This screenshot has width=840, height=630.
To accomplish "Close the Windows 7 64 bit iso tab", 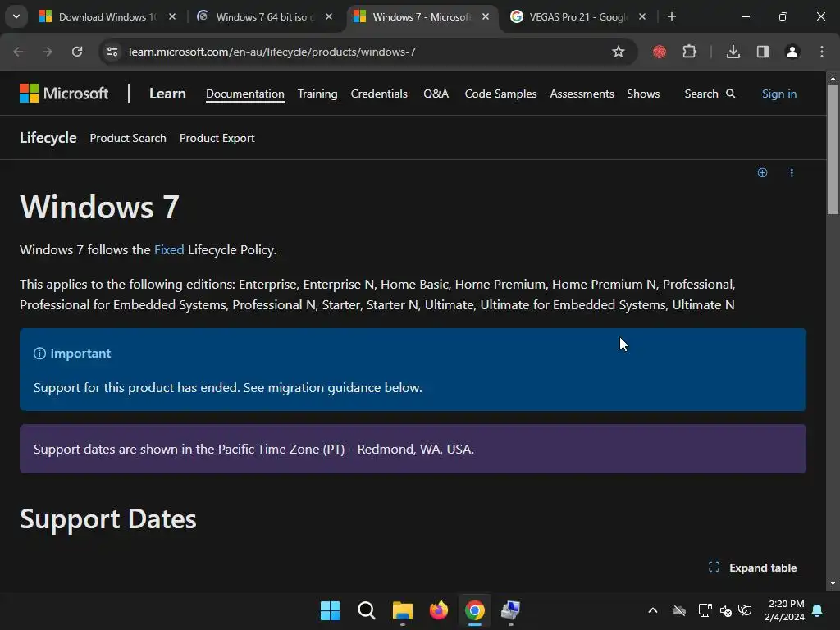I will point(329,16).
